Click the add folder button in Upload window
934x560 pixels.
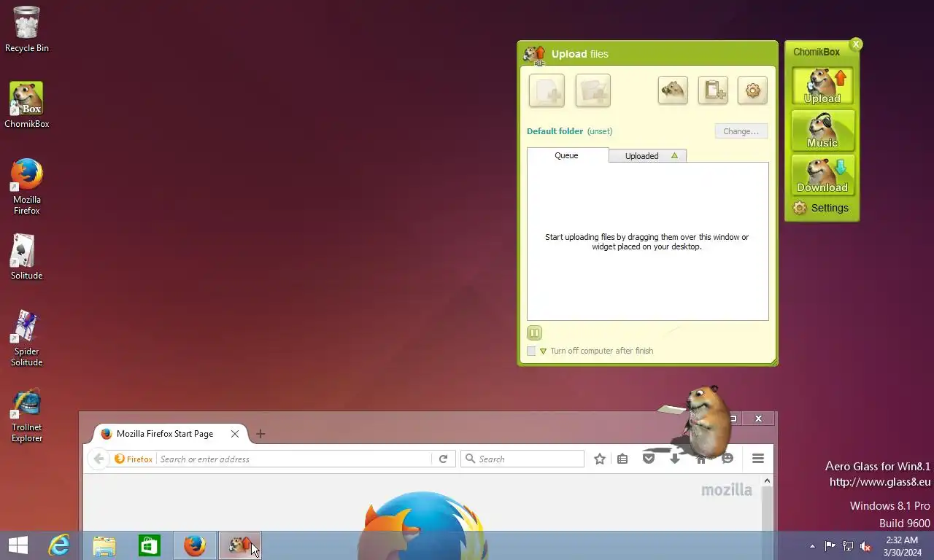(593, 90)
